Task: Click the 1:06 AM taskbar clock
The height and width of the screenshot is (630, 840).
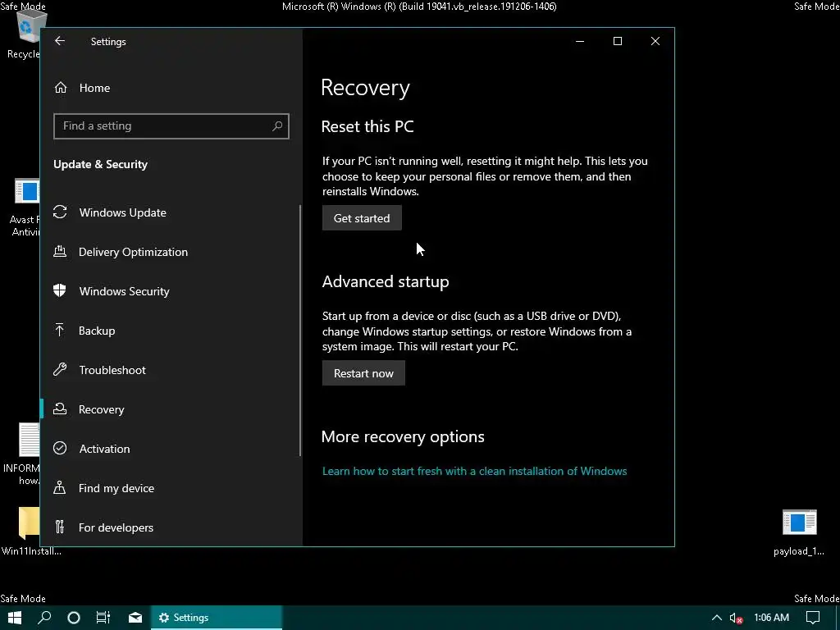Action: 771,618
